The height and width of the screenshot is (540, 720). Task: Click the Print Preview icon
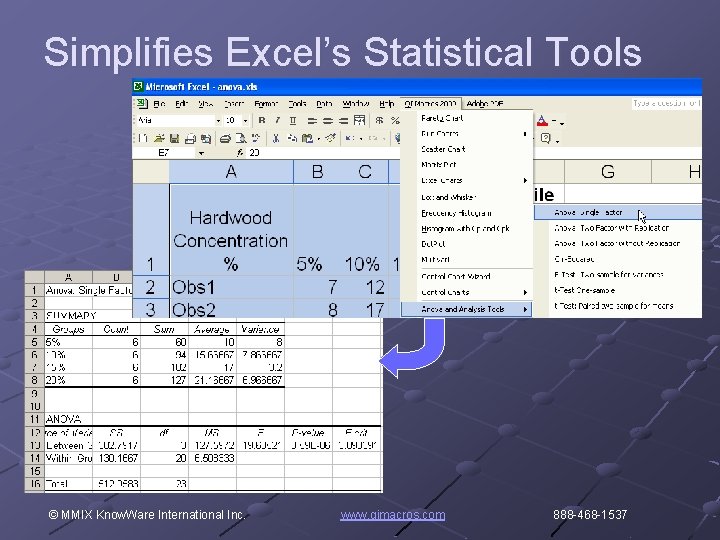tap(241, 138)
